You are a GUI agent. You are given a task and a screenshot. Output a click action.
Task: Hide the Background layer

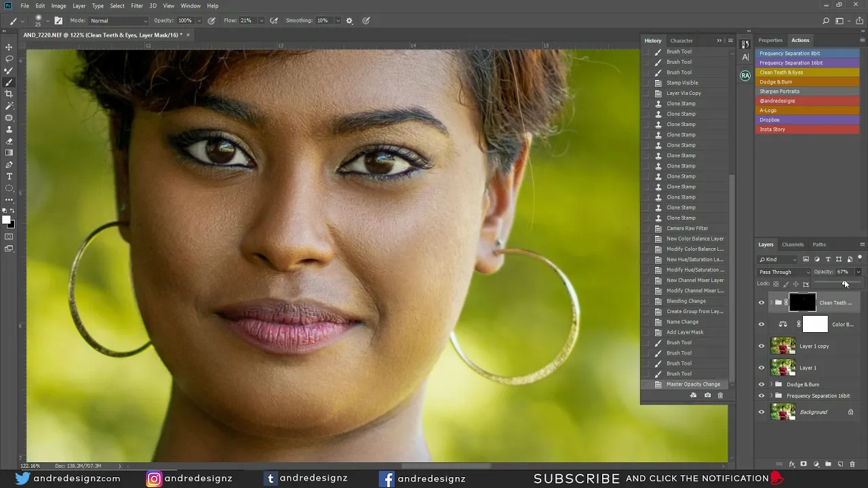[x=761, y=412]
